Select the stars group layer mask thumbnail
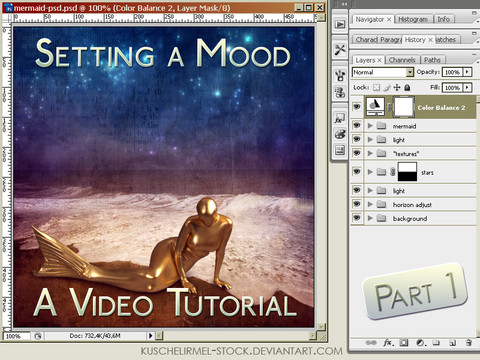Screen dimensions: 480x360 407,172
